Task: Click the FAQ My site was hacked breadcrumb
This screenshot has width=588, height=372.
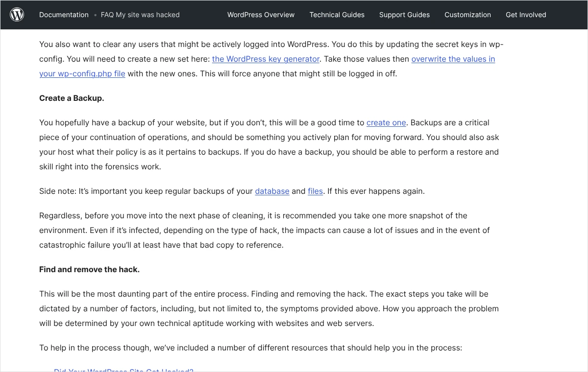Action: (140, 15)
